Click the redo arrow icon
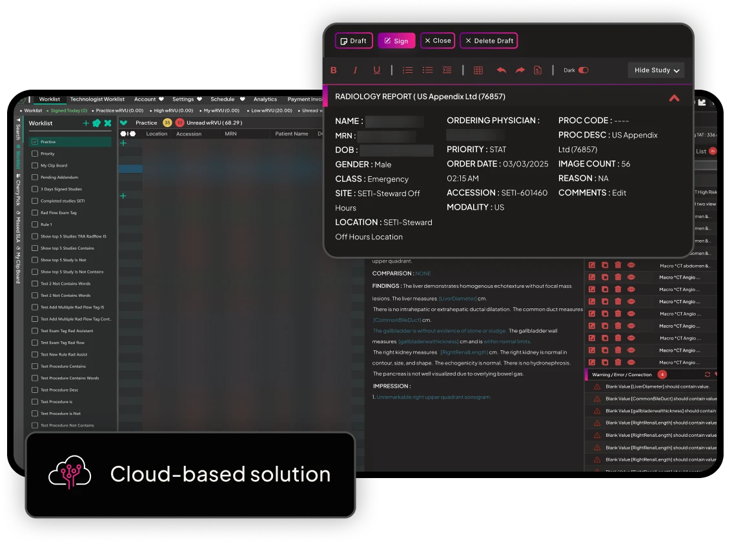The height and width of the screenshot is (560, 732). click(520, 70)
